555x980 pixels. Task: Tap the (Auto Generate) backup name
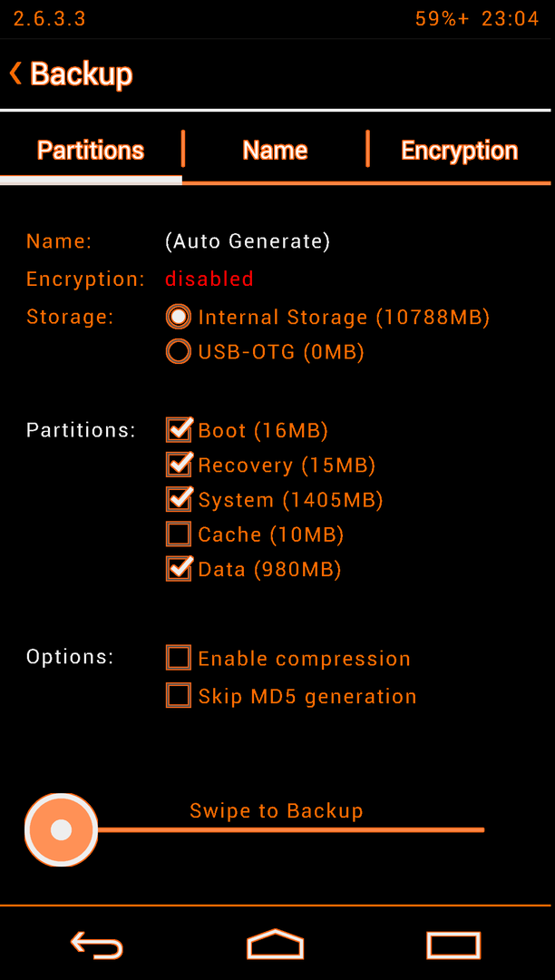coord(248,241)
